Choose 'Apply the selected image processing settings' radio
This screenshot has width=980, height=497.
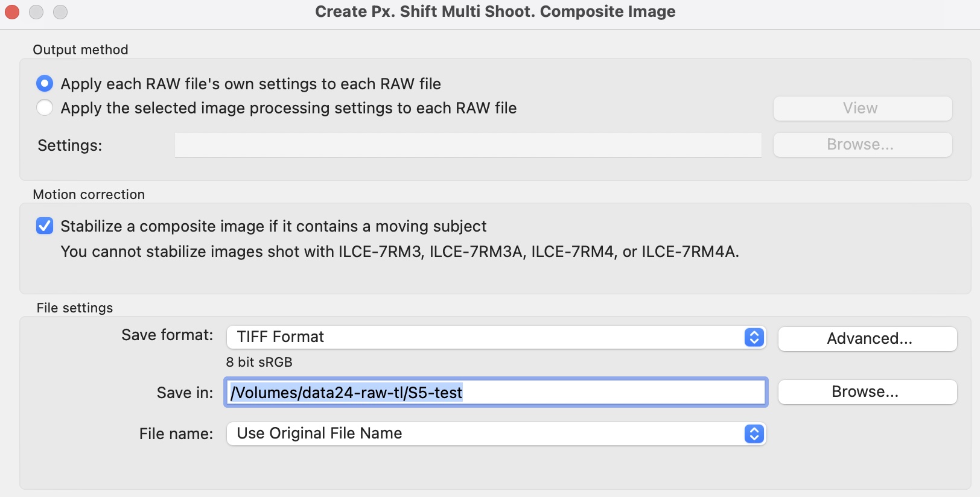pyautogui.click(x=45, y=108)
